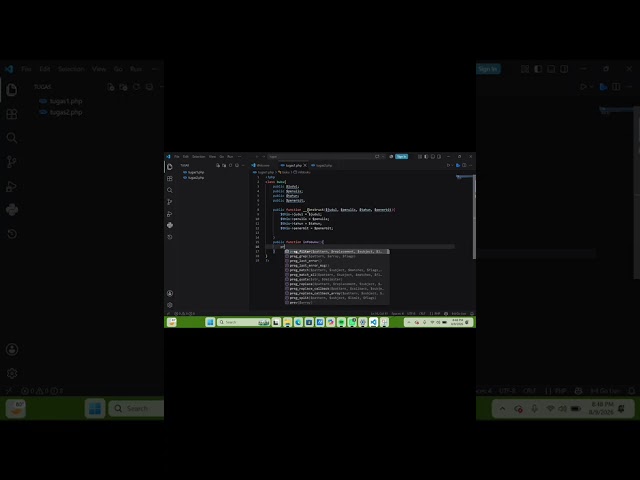Click UTF-8 encoding in status bar
Viewport: 640px width, 480px height.
411,313
